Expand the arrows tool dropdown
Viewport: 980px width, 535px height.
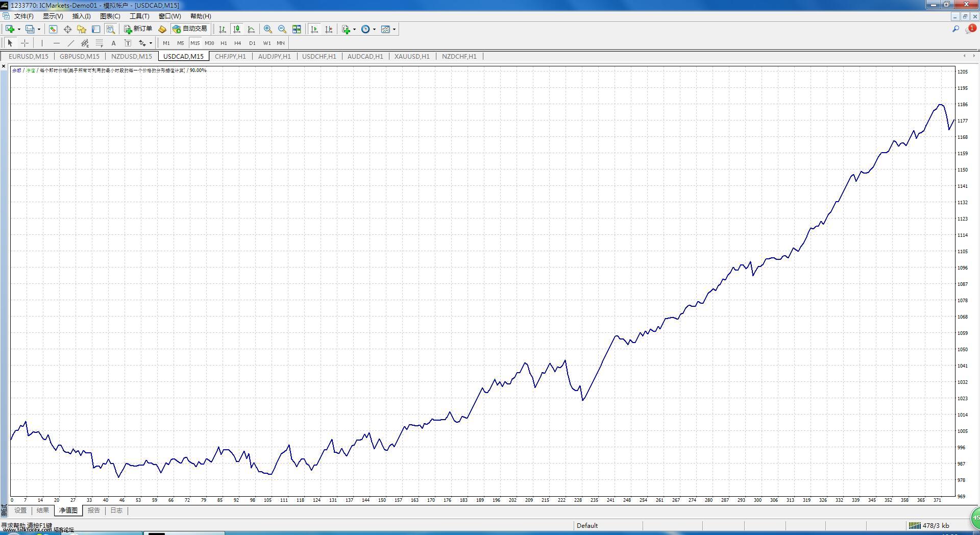151,43
